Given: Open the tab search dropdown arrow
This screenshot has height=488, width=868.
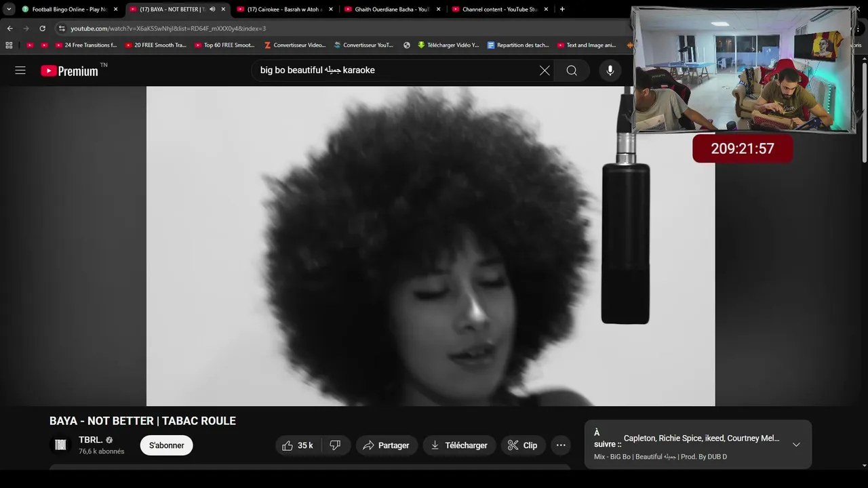Looking at the screenshot, I should pos(9,9).
